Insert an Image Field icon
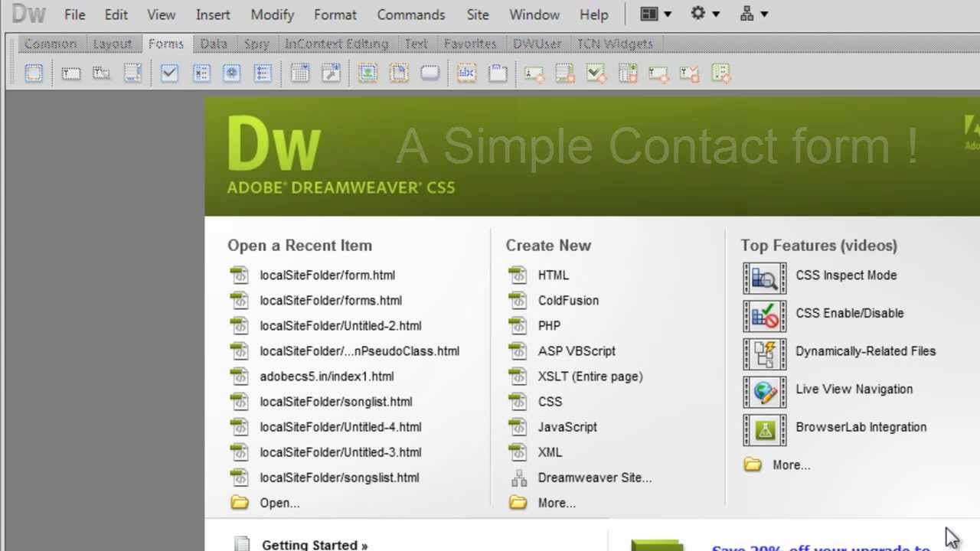This screenshot has width=980, height=551. tap(368, 73)
